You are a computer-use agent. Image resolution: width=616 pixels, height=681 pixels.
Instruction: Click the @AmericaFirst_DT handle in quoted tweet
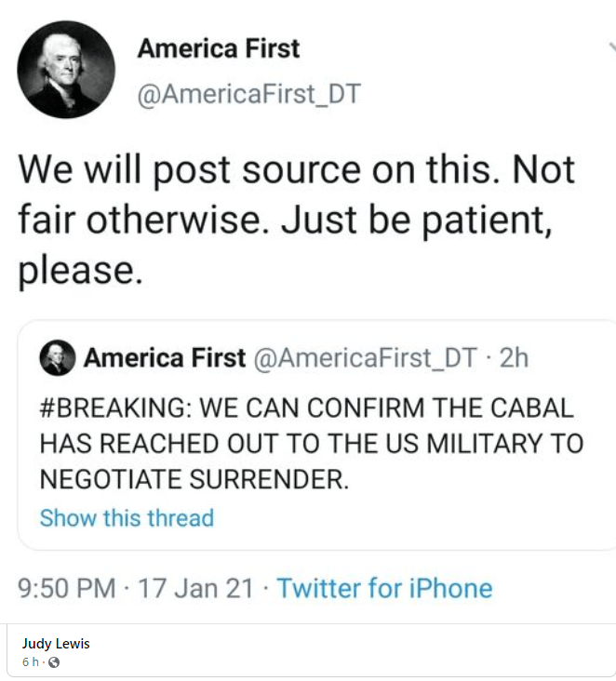point(366,358)
